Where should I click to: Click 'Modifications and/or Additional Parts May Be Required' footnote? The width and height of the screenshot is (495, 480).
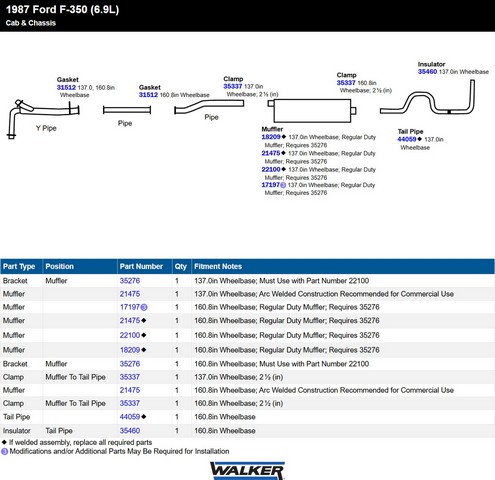pos(119,451)
